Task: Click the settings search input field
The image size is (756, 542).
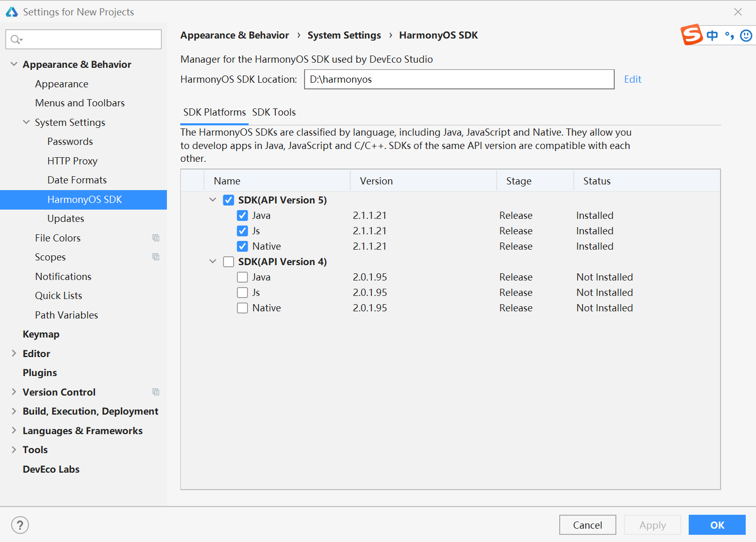Action: pos(84,40)
